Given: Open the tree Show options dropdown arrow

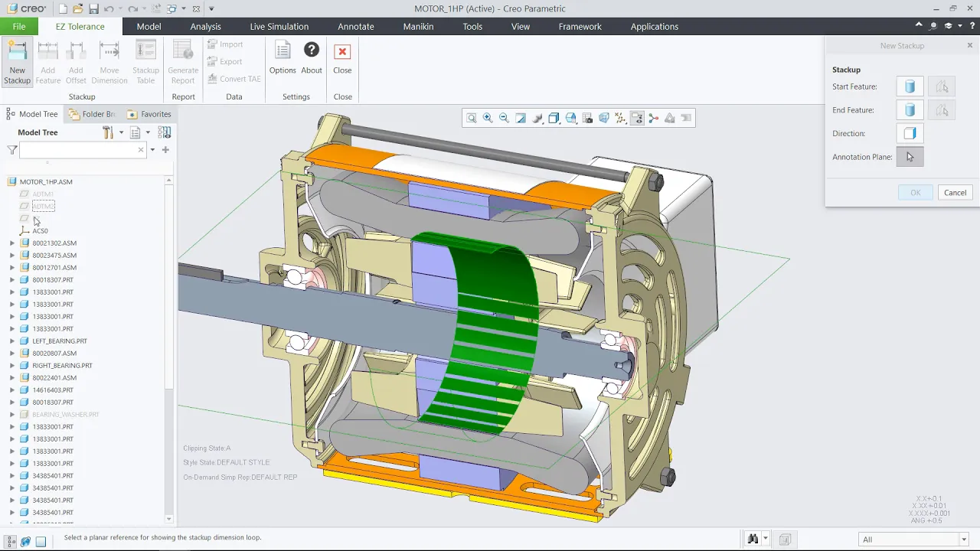Looking at the screenshot, I should click(x=148, y=132).
